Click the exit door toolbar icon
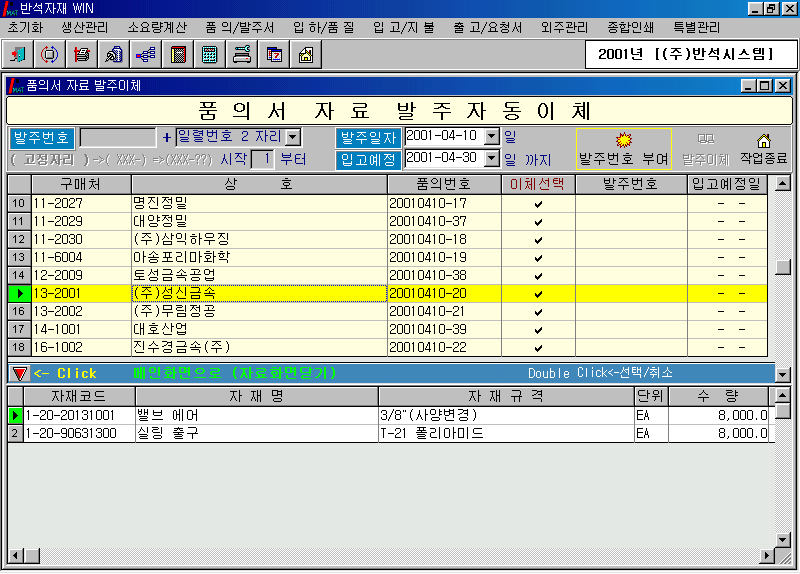 pos(20,55)
